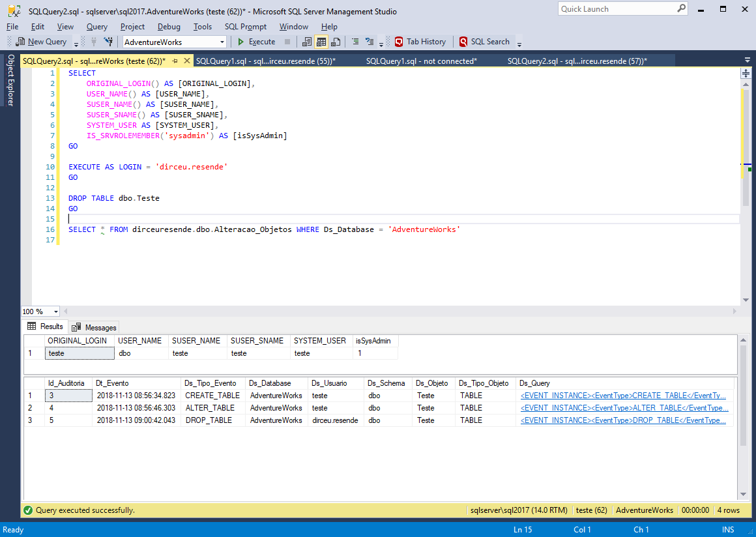Expand toolbar overflow after New Query
Viewport: 756px width, 537px height.
76,44
